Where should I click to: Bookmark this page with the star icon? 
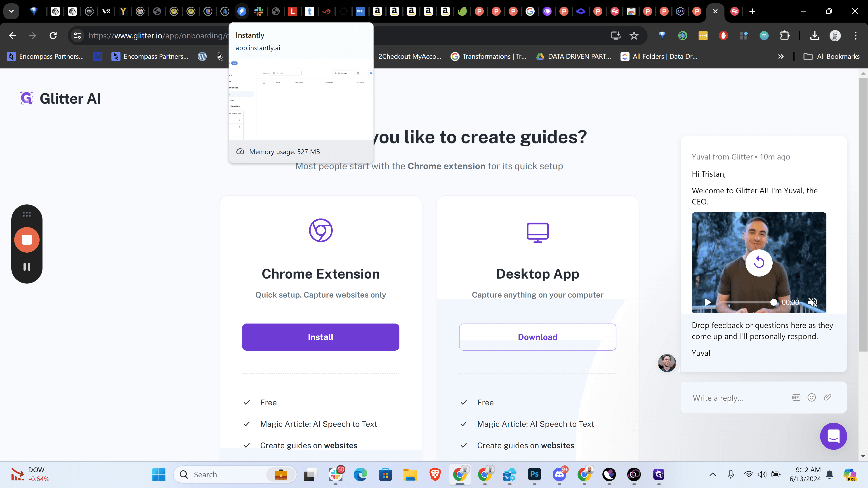(634, 35)
